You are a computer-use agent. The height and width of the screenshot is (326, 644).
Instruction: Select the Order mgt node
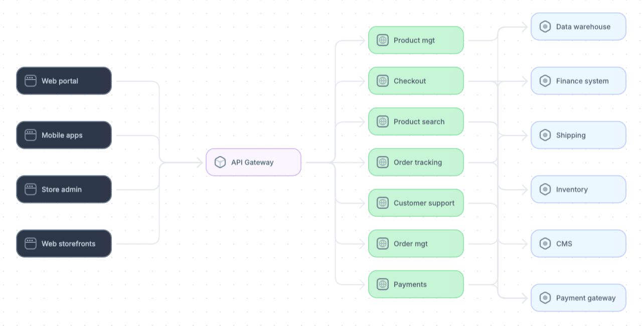click(x=416, y=244)
